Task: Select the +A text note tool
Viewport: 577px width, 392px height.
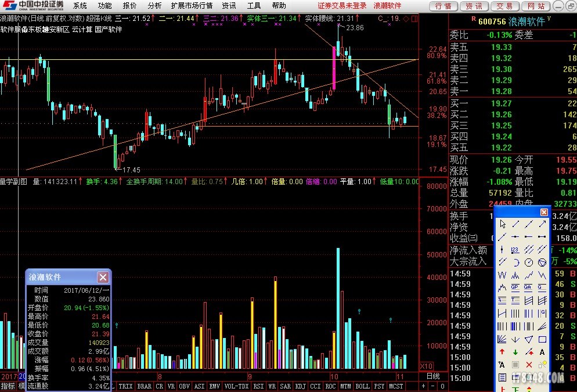Action: click(x=502, y=365)
